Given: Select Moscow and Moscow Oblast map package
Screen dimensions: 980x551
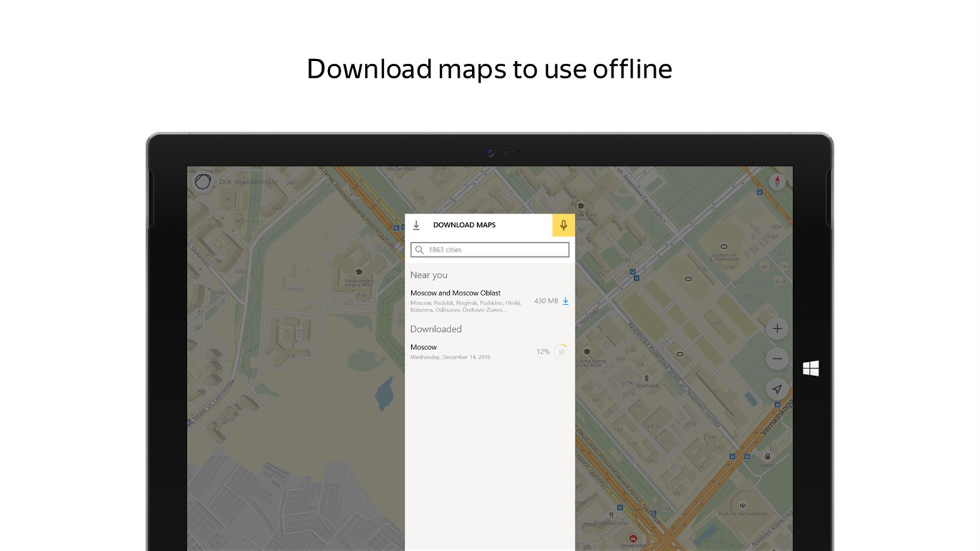Looking at the screenshot, I should pos(455,293).
